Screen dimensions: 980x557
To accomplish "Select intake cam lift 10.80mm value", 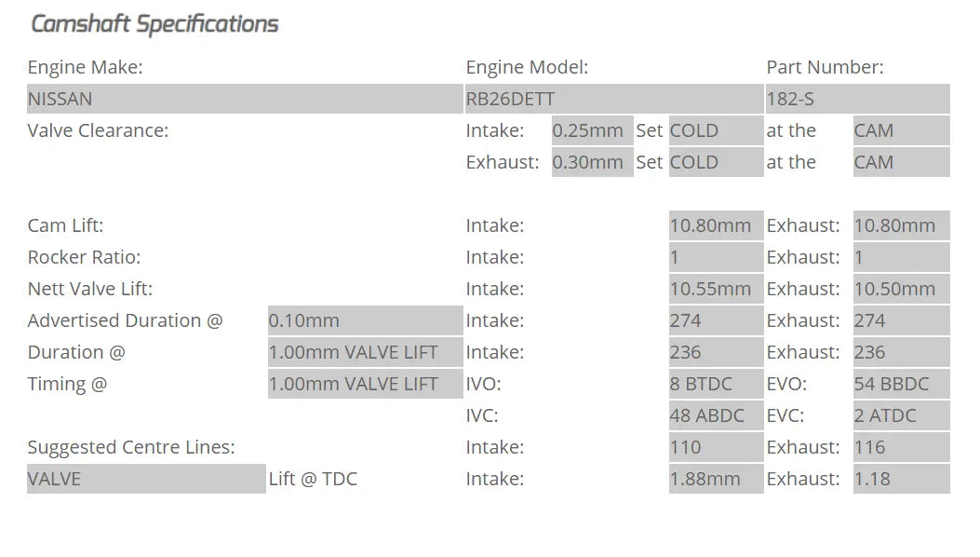I will point(716,225).
